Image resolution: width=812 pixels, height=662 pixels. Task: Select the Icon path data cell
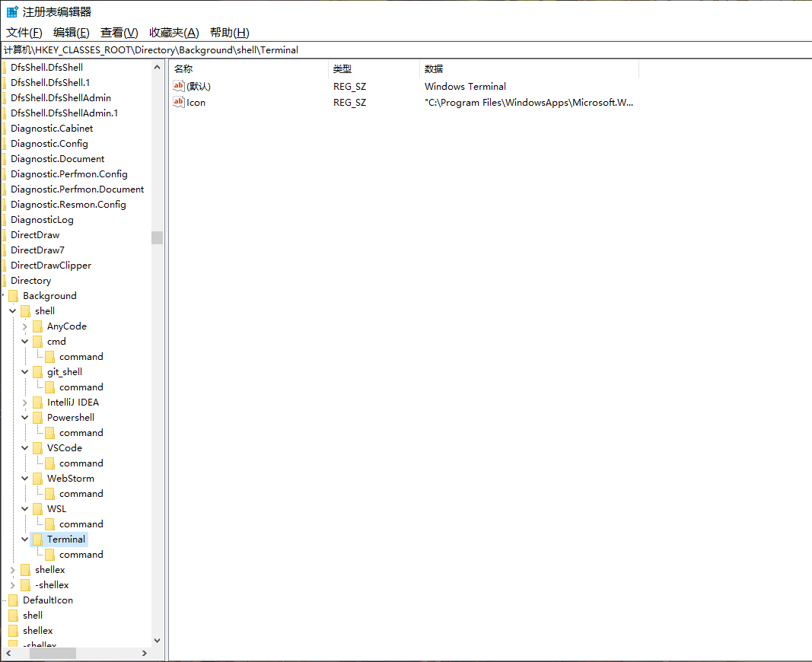529,103
